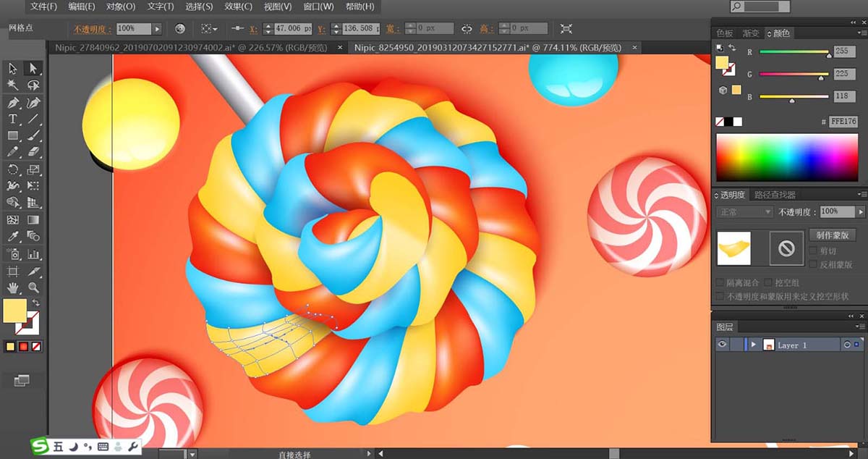Select the Direct Selection tool

point(33,68)
